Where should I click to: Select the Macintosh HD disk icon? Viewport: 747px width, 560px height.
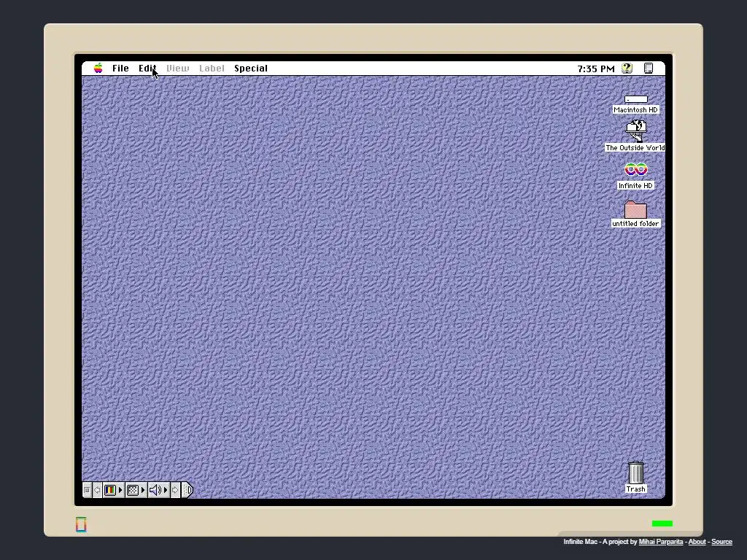[635, 99]
